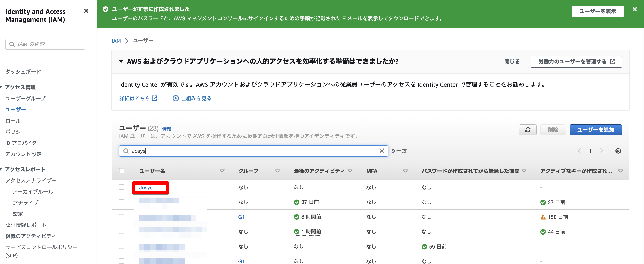Clear the Josys search text with X
The image size is (644, 264).
click(x=381, y=151)
